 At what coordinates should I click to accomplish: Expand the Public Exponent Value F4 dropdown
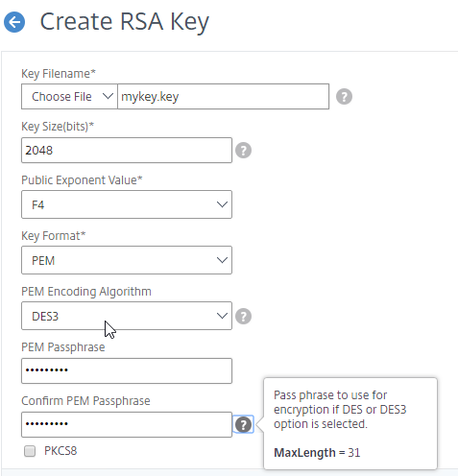tap(127, 204)
